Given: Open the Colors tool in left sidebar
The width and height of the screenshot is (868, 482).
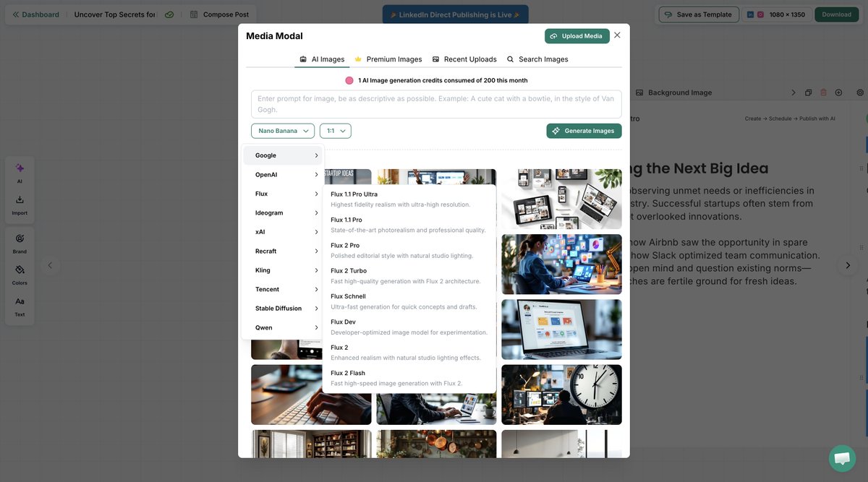Looking at the screenshot, I should 20,275.
